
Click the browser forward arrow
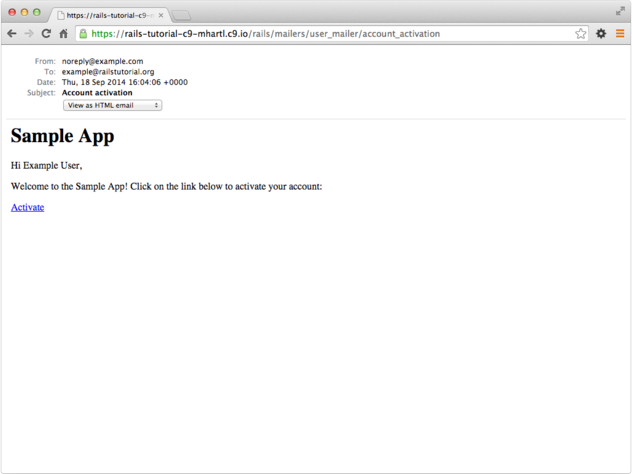[x=29, y=34]
